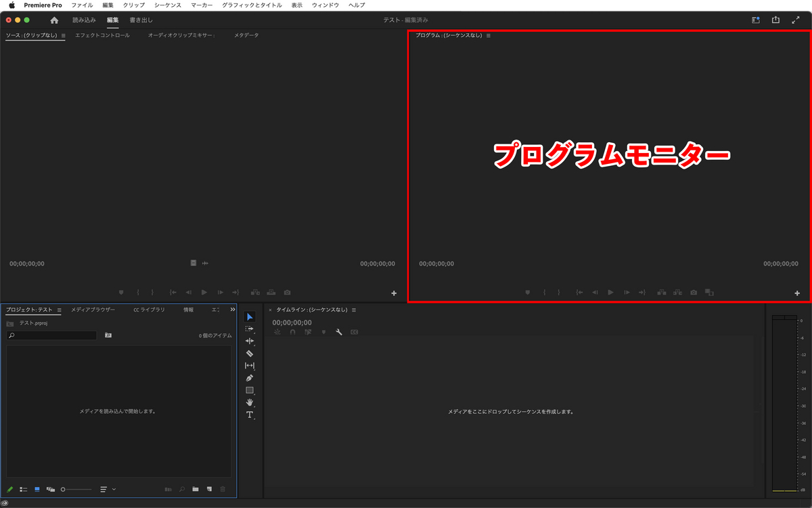Select the Hand tool
The image size is (812, 508).
(250, 402)
